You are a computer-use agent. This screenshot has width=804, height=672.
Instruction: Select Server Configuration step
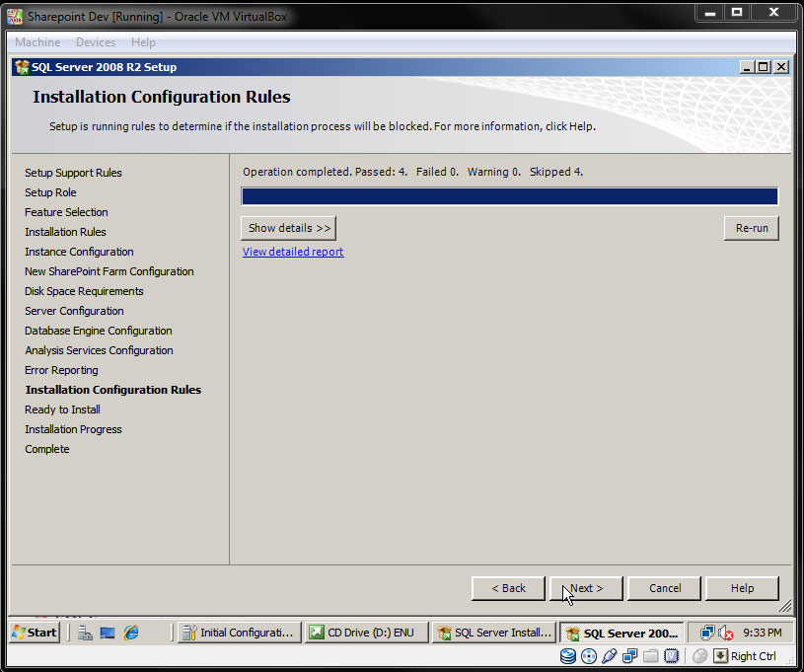[74, 311]
